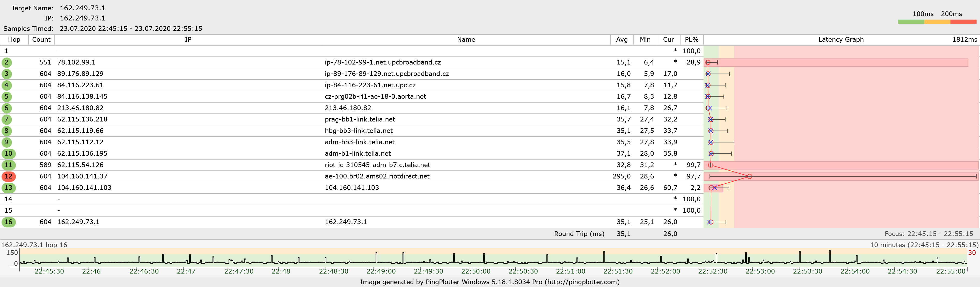This screenshot has width=980, height=287.
Task: Click the red hop 12 circle icon
Action: coord(8,176)
